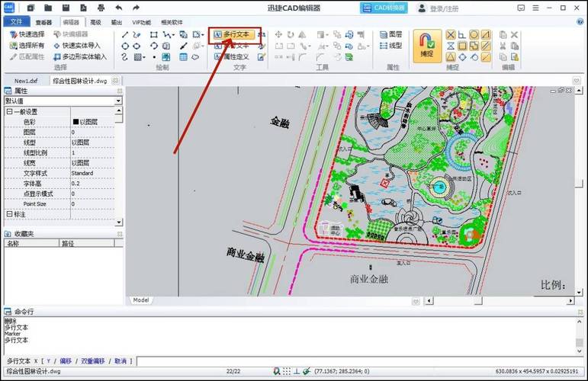The image size is (588, 381).
Task: Toggle the grid display icon in status bar
Action: pyautogui.click(x=286, y=371)
